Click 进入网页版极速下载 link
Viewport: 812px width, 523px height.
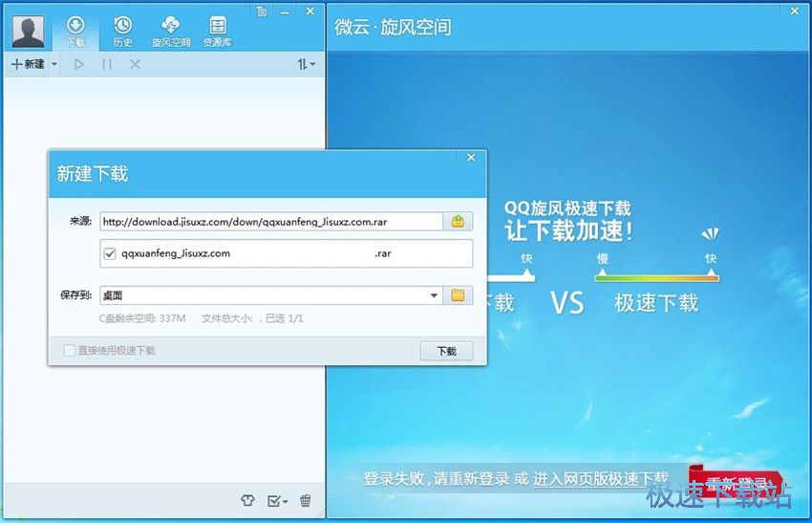pos(601,478)
